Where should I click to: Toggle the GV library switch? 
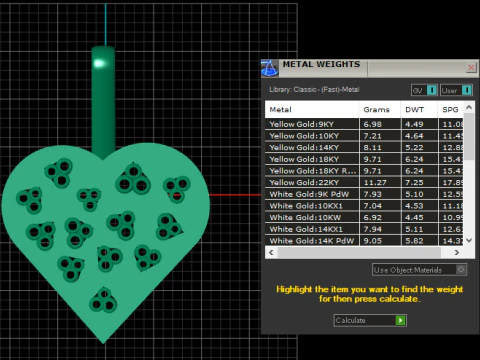pos(424,90)
